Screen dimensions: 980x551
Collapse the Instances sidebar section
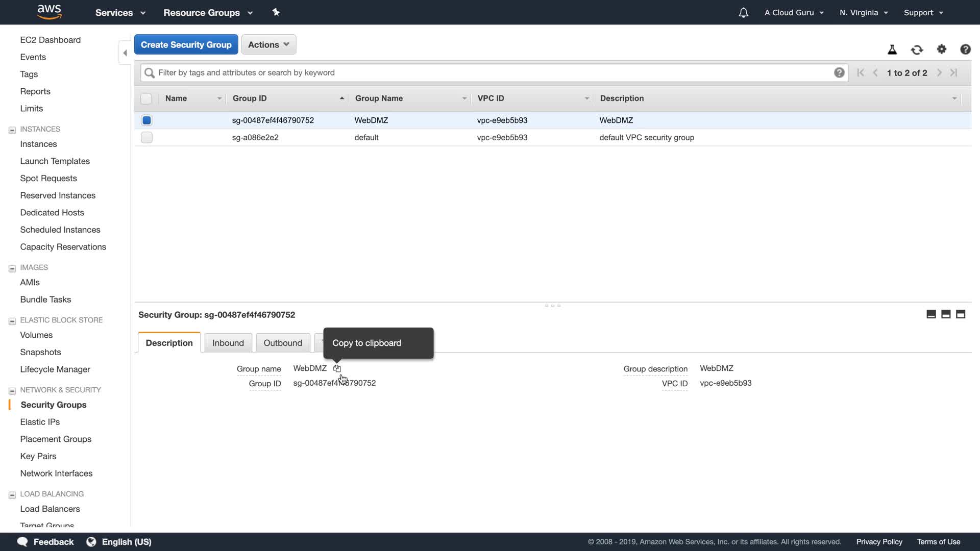coord(12,130)
